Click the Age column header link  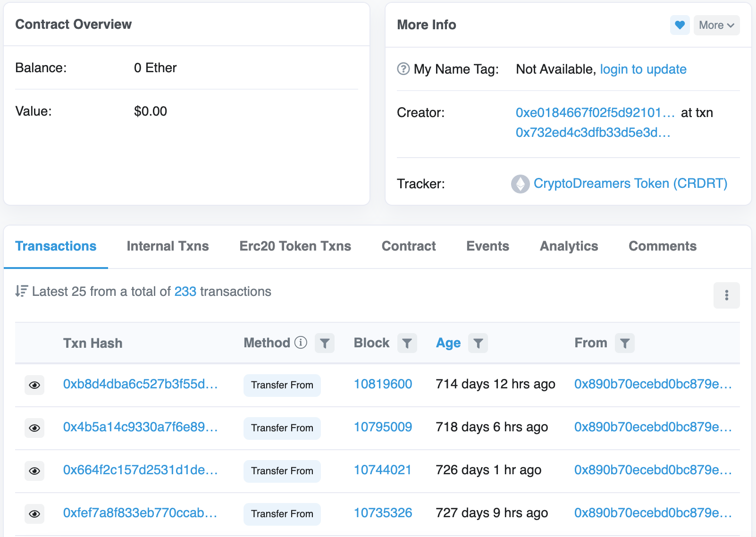pos(448,343)
